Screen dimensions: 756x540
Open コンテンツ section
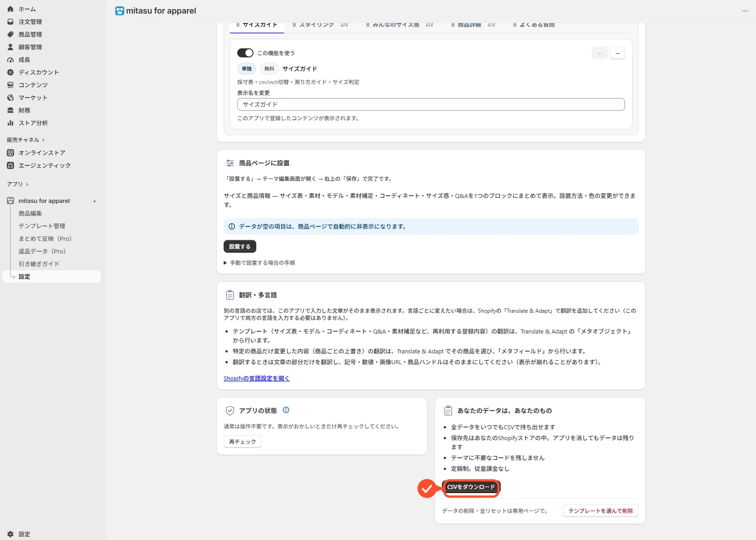[33, 85]
